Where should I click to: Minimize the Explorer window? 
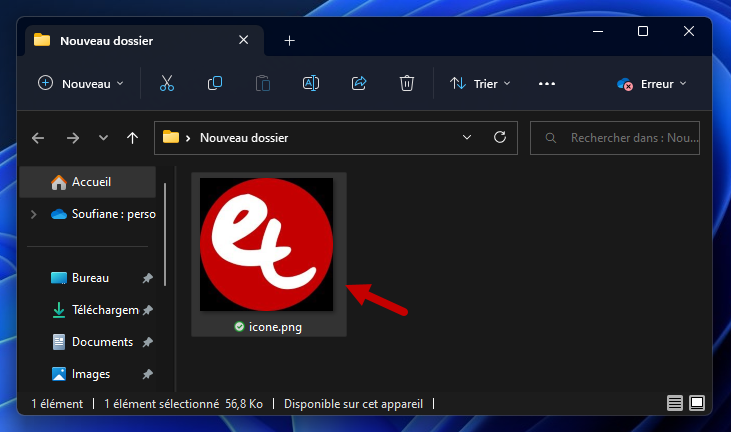(x=598, y=32)
